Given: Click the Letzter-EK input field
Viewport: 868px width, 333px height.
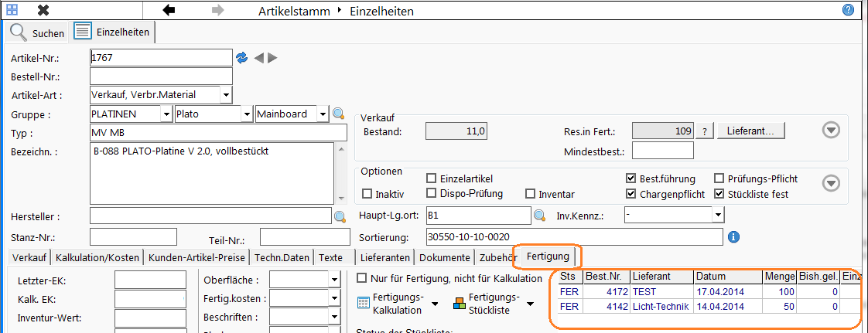Looking at the screenshot, I should pyautogui.click(x=151, y=280).
